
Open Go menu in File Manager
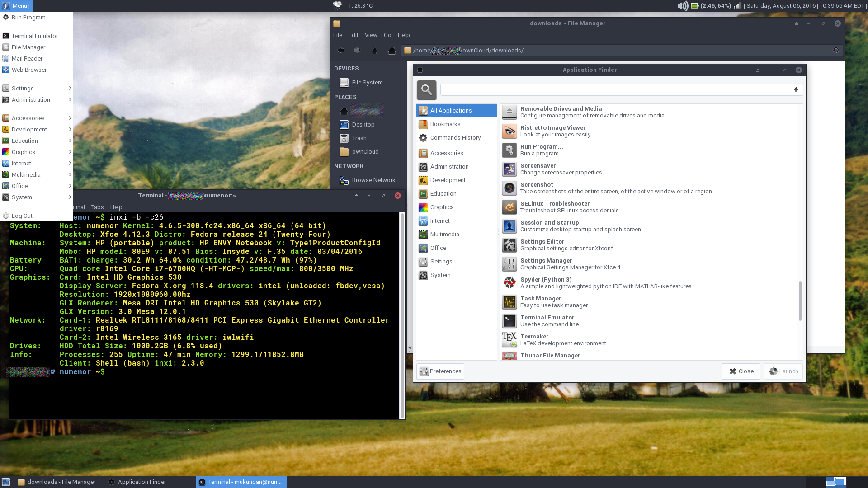387,35
